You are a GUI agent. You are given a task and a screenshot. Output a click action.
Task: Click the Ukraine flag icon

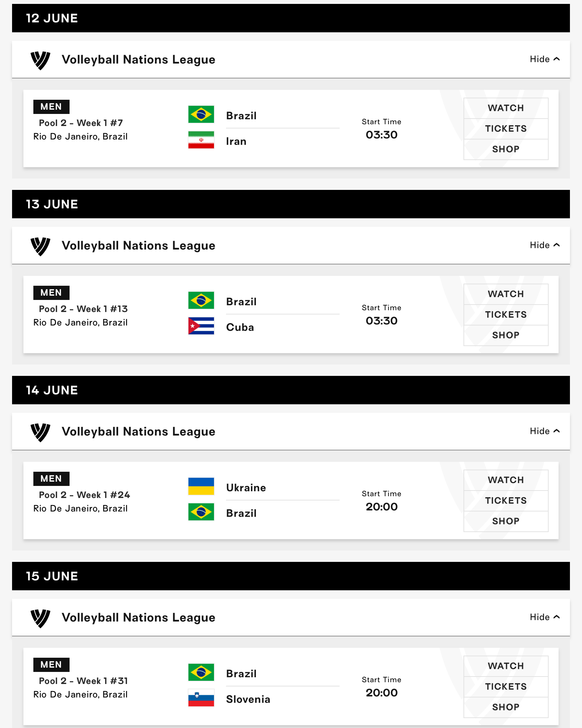tap(201, 486)
